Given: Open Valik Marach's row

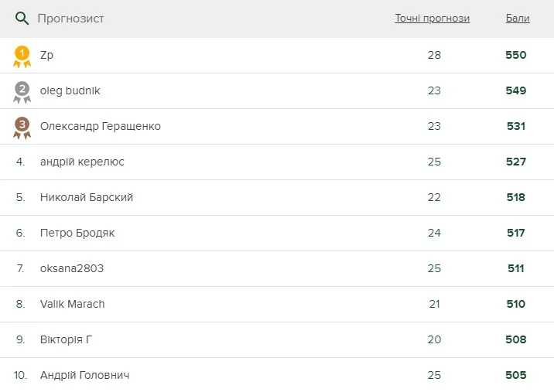Looking at the screenshot, I should pos(72,305).
